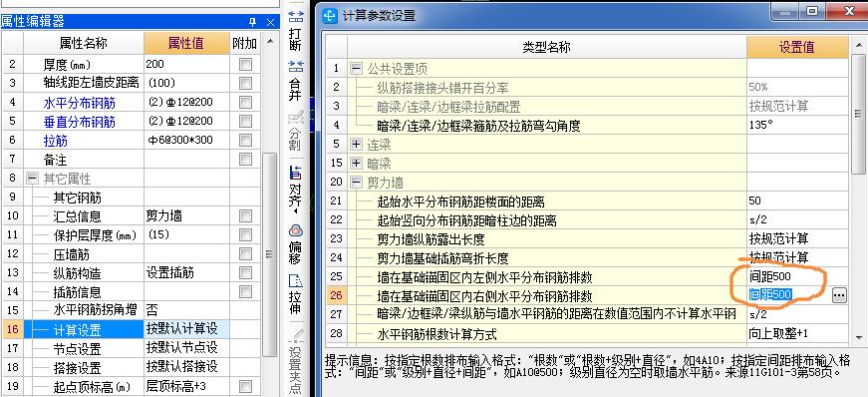Select the 拉筋 property name
Viewport: 868px width, 397px height.
(x=56, y=141)
